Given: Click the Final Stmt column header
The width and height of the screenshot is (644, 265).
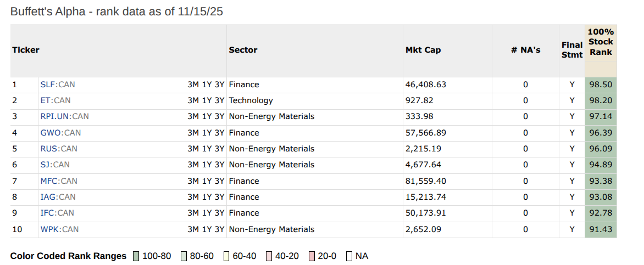Looking at the screenshot, I should pos(571,50).
